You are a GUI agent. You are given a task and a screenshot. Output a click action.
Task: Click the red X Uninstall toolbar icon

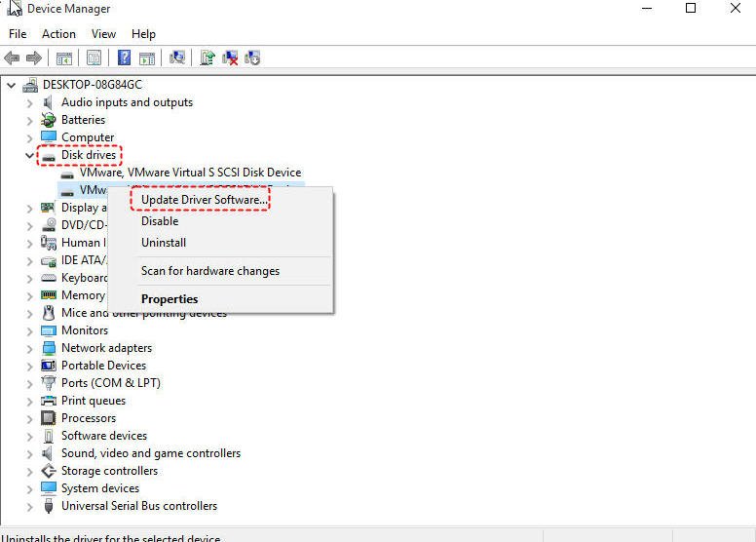pyautogui.click(x=230, y=58)
